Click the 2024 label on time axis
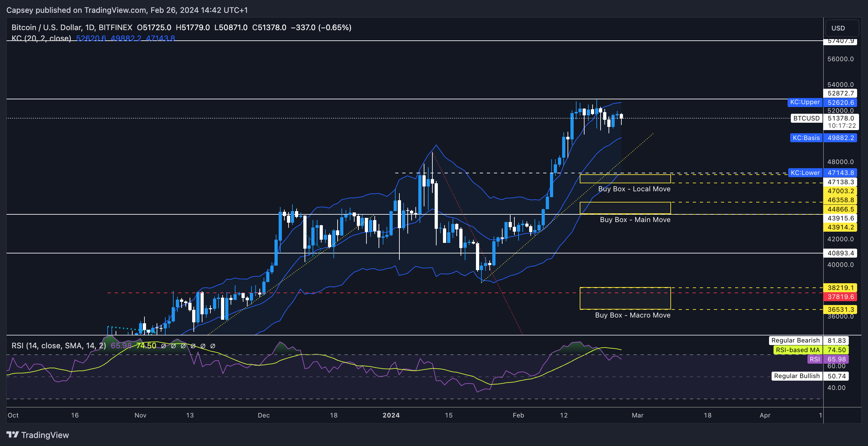868x446 pixels. click(x=391, y=415)
